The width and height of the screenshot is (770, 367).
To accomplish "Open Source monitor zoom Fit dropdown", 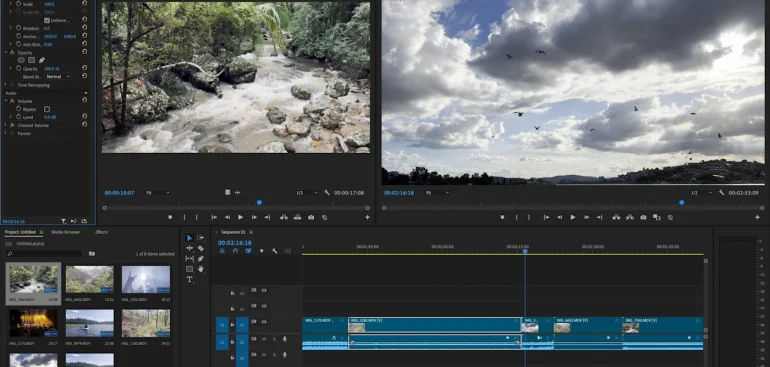I will pos(158,193).
